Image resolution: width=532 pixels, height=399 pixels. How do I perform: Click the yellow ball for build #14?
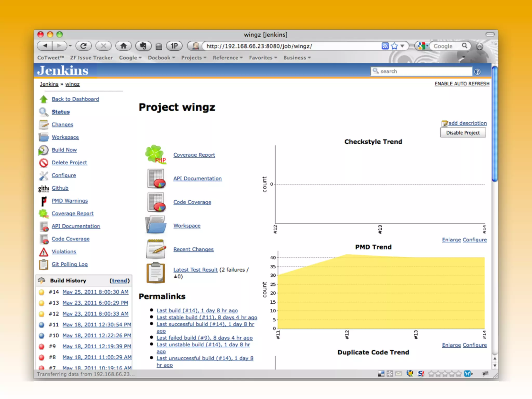click(x=41, y=292)
